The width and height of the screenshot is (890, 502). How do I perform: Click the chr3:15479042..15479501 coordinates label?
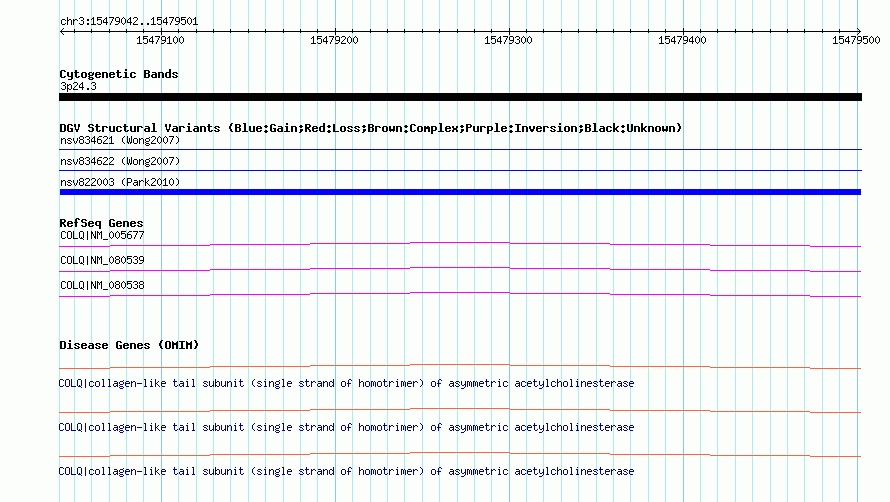(129, 22)
